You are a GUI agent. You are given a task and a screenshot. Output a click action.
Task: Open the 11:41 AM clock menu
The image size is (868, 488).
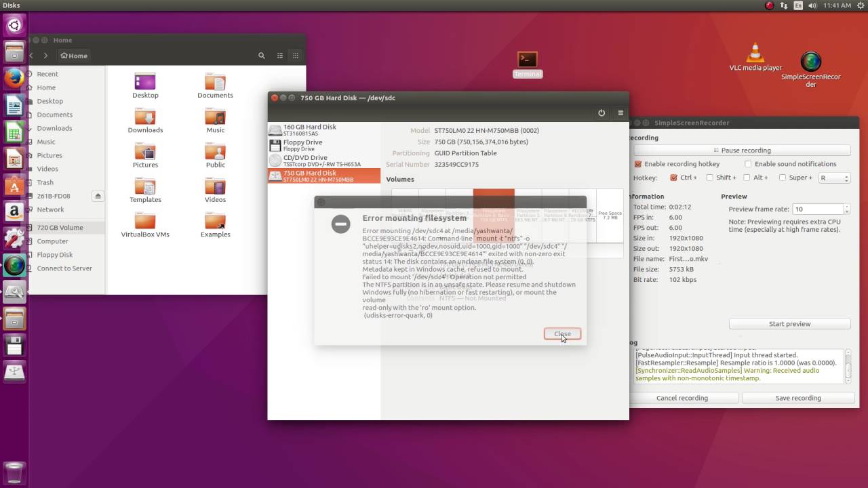click(837, 5)
